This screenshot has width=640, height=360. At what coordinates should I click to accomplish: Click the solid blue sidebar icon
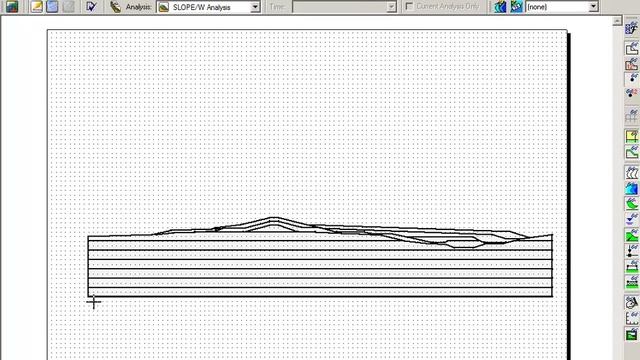pyautogui.click(x=631, y=188)
